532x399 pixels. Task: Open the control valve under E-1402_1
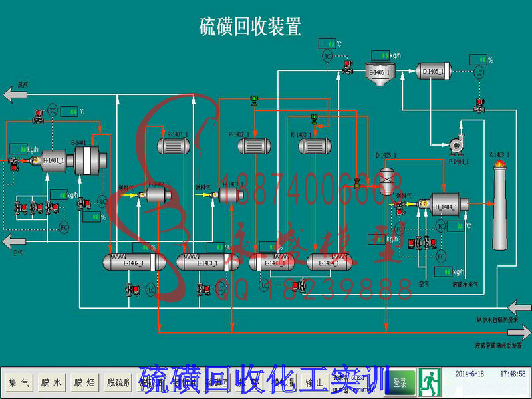pyautogui.click(x=132, y=289)
